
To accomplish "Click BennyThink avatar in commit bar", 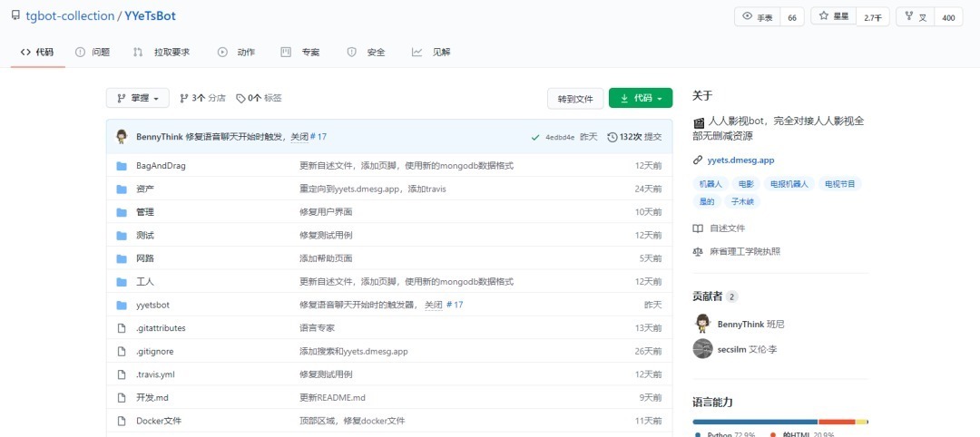I will click(122, 136).
